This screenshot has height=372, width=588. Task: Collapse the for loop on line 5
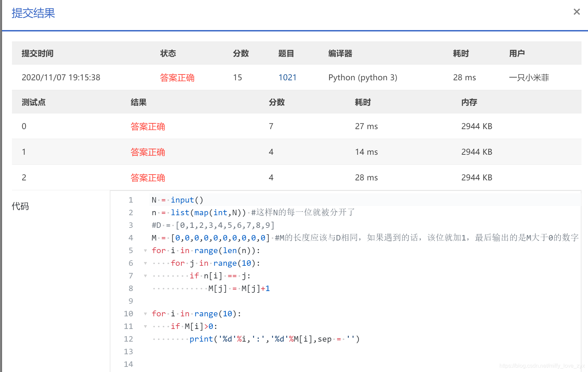click(145, 250)
